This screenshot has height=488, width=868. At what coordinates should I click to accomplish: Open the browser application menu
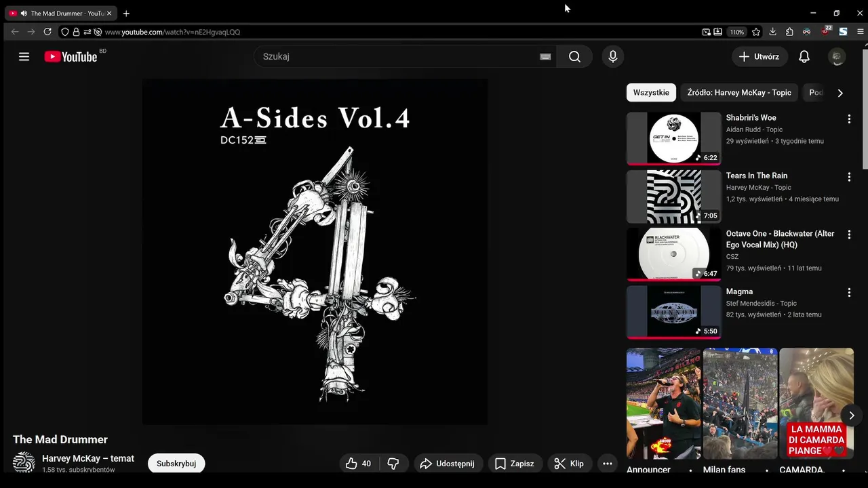click(861, 32)
